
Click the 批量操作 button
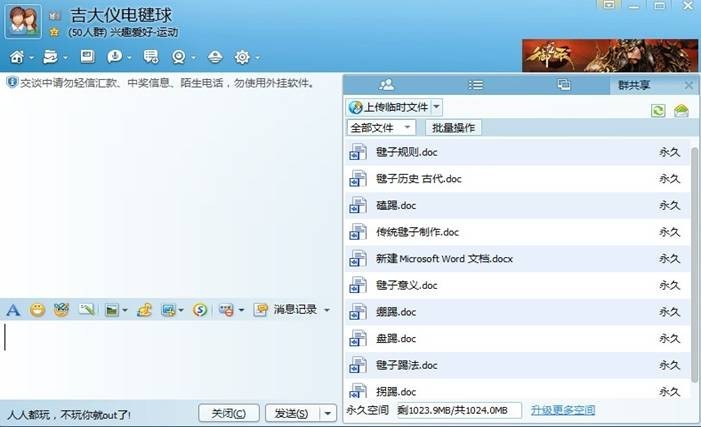point(454,128)
